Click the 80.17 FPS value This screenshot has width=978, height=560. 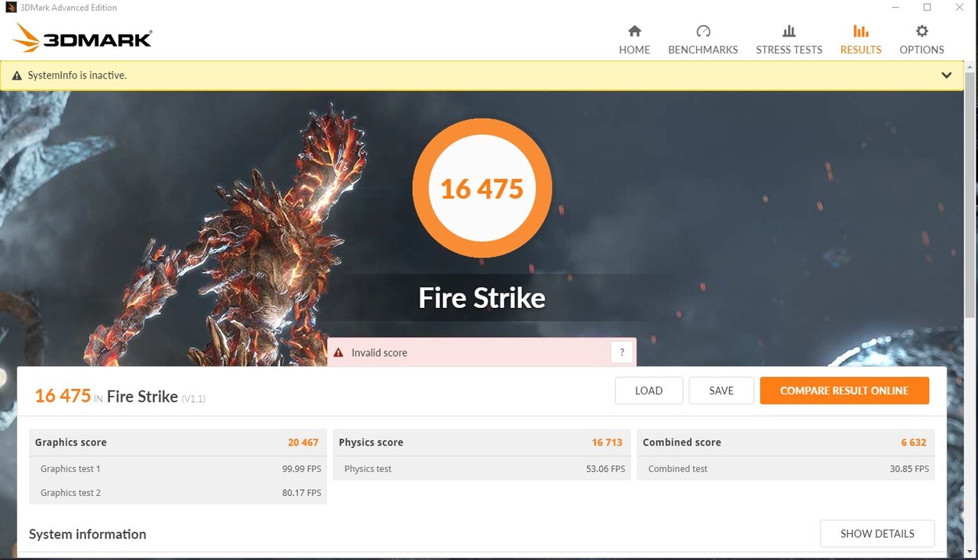pos(302,493)
